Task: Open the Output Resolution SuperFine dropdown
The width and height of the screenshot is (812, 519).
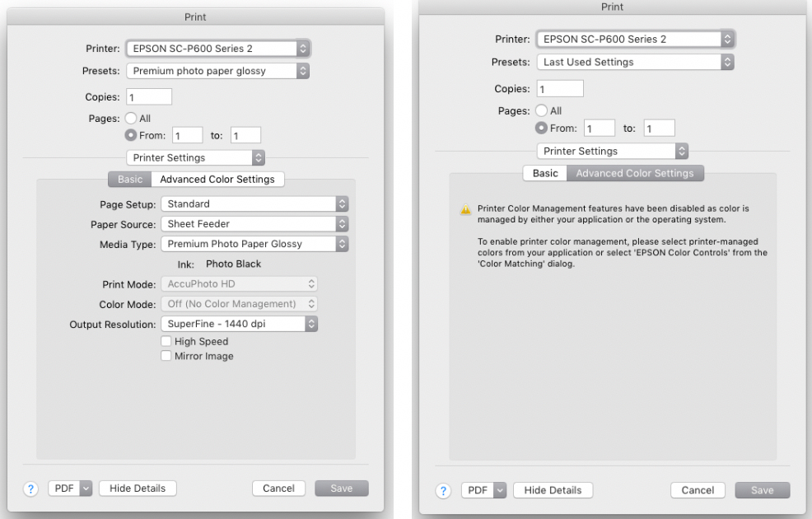Action: point(239,324)
